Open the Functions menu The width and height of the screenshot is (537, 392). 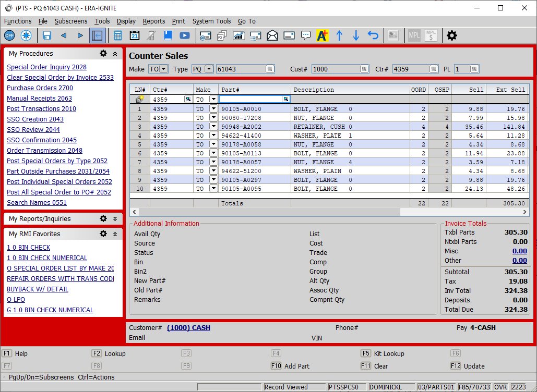tap(18, 21)
